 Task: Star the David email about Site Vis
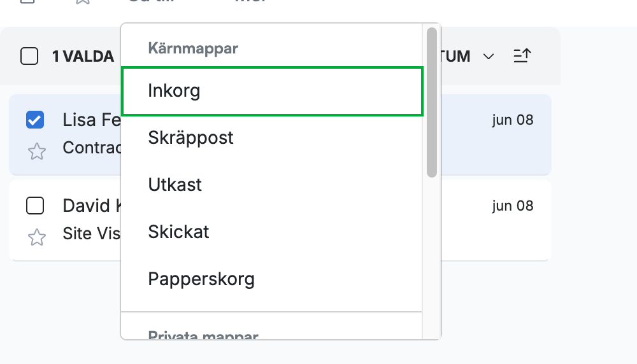coord(36,237)
